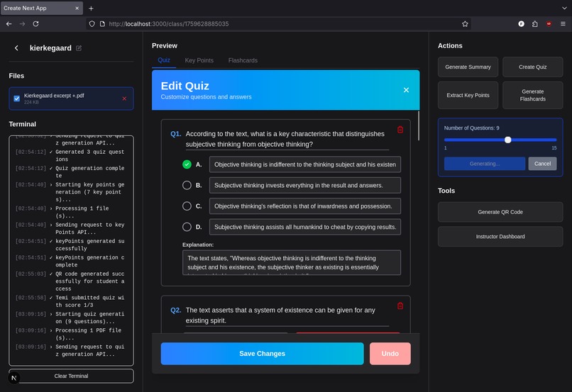Screen dimensions: 572x392
Task: Click the Number of Questions slider handle
Action: [x=508, y=140]
